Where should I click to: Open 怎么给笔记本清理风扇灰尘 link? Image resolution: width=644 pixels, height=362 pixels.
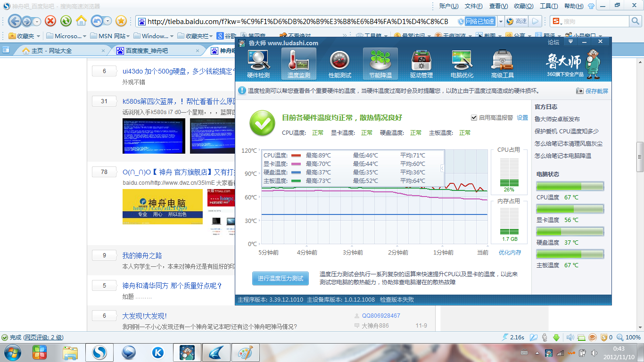tap(569, 144)
